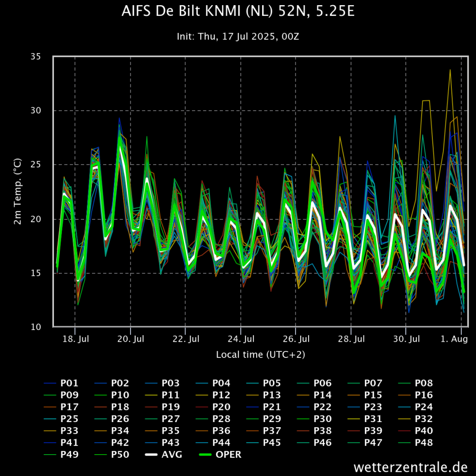Click the P28 legend label

pos(221,419)
